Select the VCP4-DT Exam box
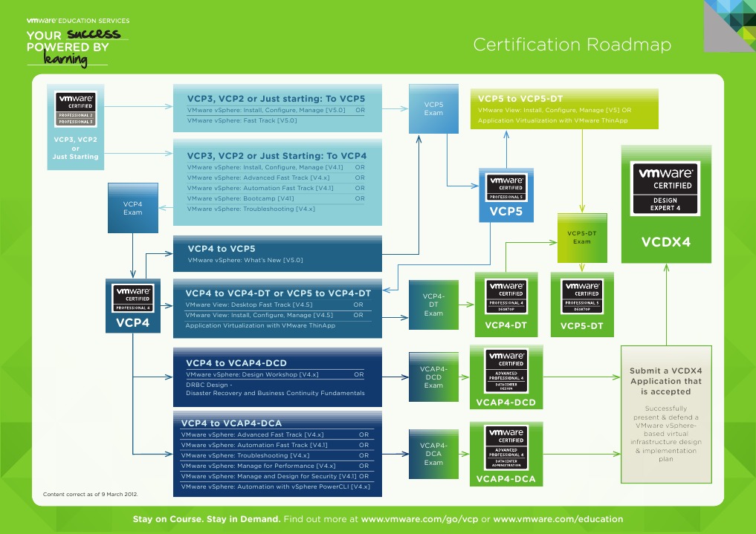The width and height of the screenshot is (756, 534). (433, 305)
